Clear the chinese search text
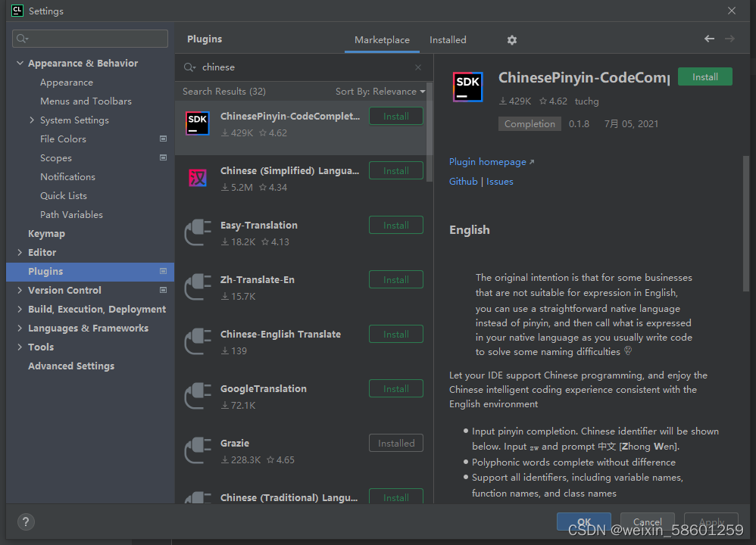Viewport: 756px width, 545px height. point(418,67)
